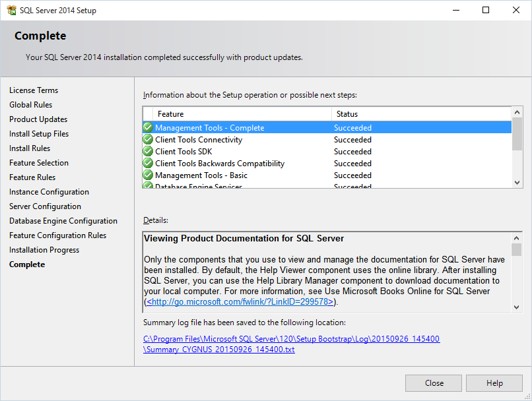This screenshot has width=532, height=401.
Task: Click the feature list scrollbar thumb
Action: point(517,133)
